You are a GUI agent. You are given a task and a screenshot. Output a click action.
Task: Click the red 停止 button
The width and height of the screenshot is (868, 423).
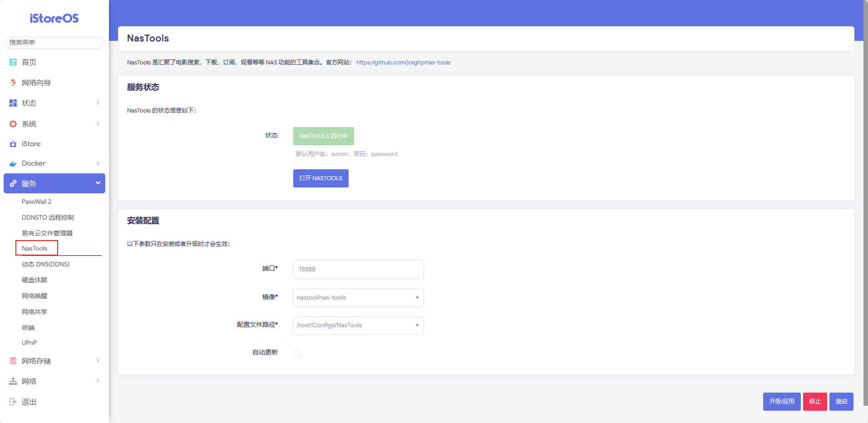tap(814, 402)
